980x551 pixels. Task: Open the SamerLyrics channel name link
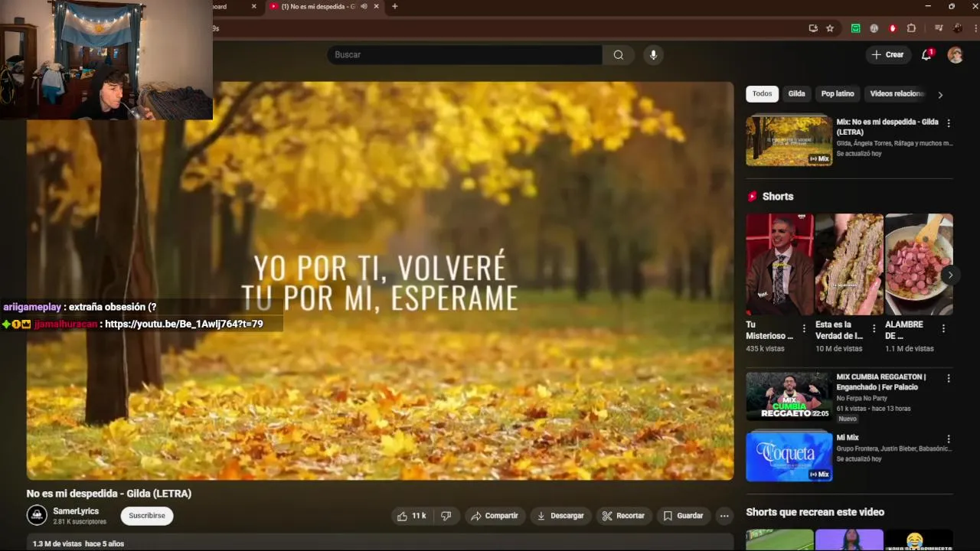(x=76, y=510)
